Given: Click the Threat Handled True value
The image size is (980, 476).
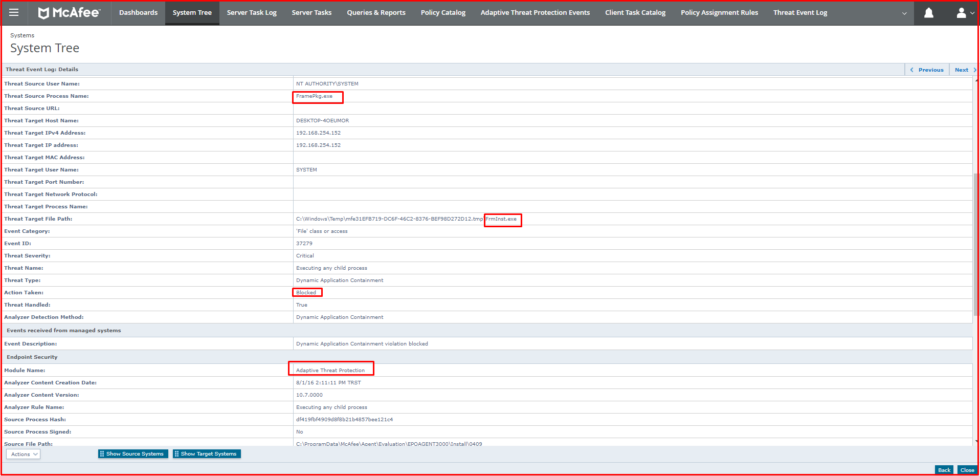Looking at the screenshot, I should (x=302, y=305).
